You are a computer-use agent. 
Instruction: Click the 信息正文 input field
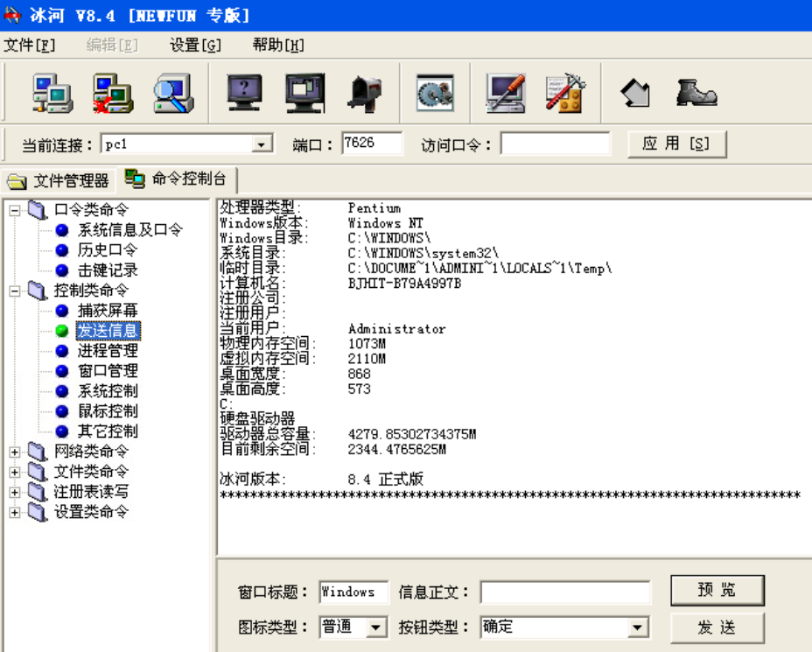[x=565, y=592]
